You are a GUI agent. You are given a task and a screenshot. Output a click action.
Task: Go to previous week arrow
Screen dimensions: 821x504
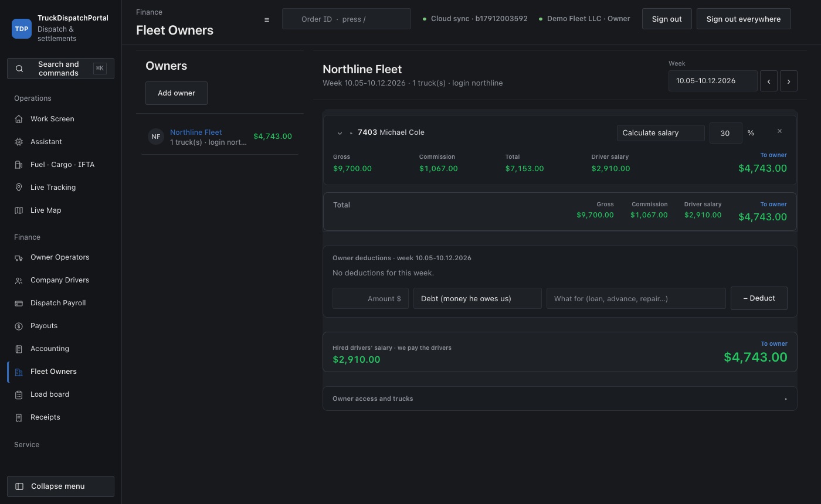(769, 81)
